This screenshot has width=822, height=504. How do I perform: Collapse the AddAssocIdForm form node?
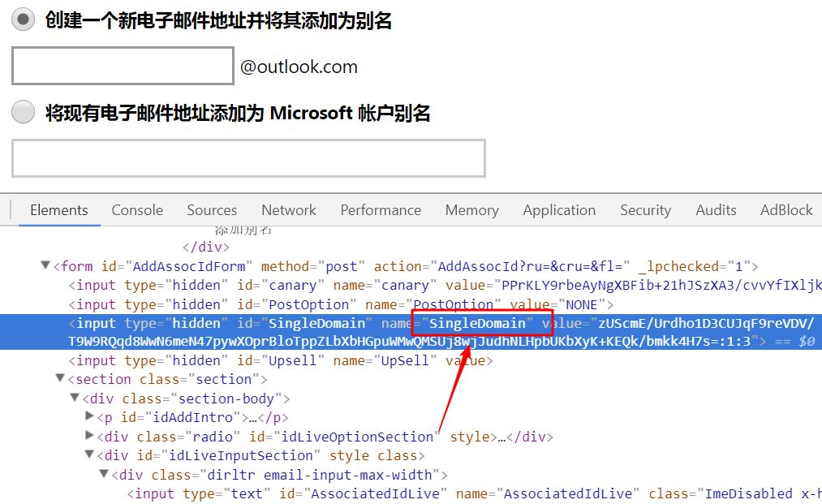pos(45,266)
